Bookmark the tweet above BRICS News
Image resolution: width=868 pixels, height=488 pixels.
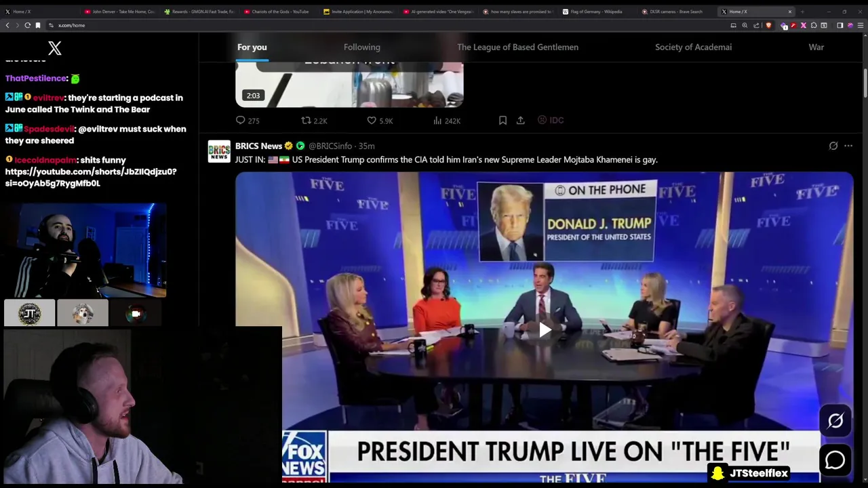coord(502,120)
